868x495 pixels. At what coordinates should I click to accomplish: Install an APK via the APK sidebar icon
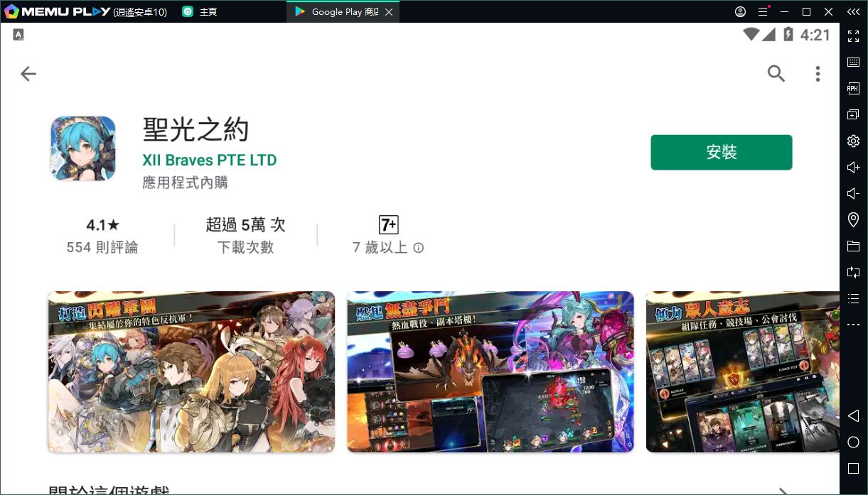(x=852, y=88)
